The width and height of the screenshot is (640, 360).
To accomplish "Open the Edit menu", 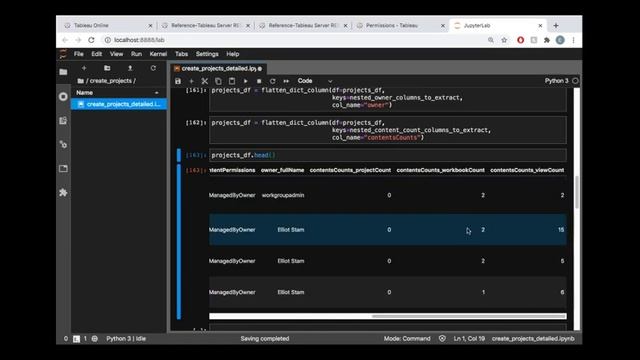I will (96, 54).
